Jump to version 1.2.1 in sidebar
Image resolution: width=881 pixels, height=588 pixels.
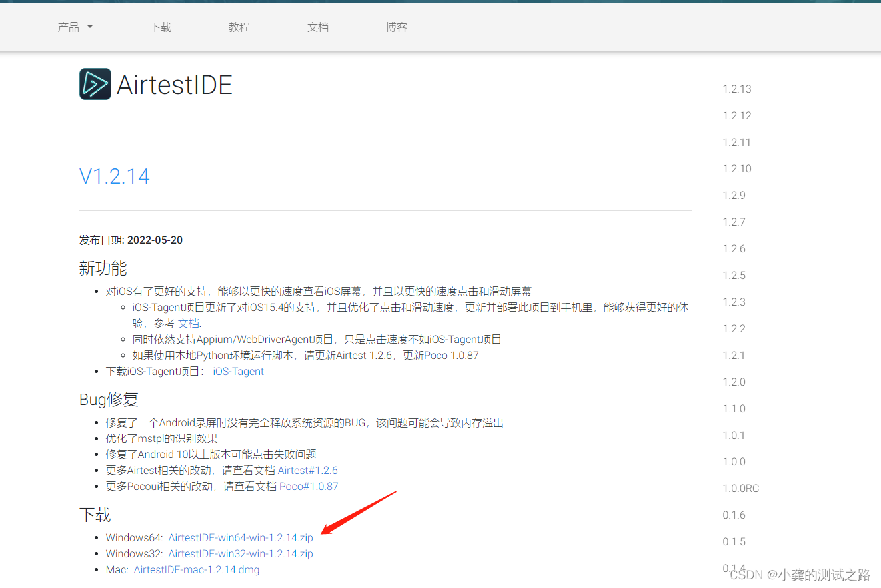point(734,356)
